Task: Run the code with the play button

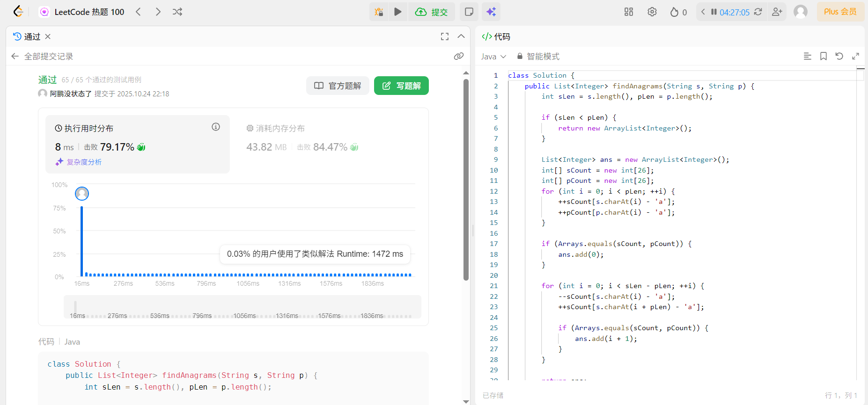Action: (x=398, y=12)
